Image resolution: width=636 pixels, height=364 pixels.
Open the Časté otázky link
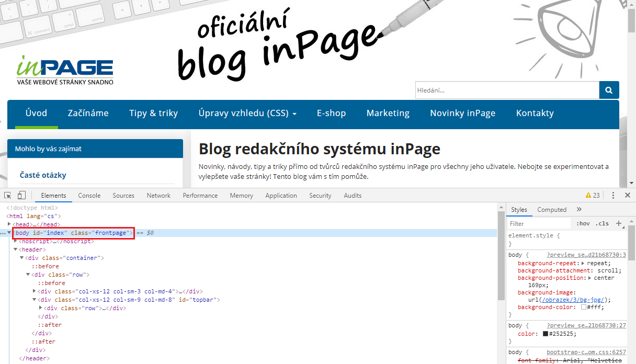click(43, 175)
